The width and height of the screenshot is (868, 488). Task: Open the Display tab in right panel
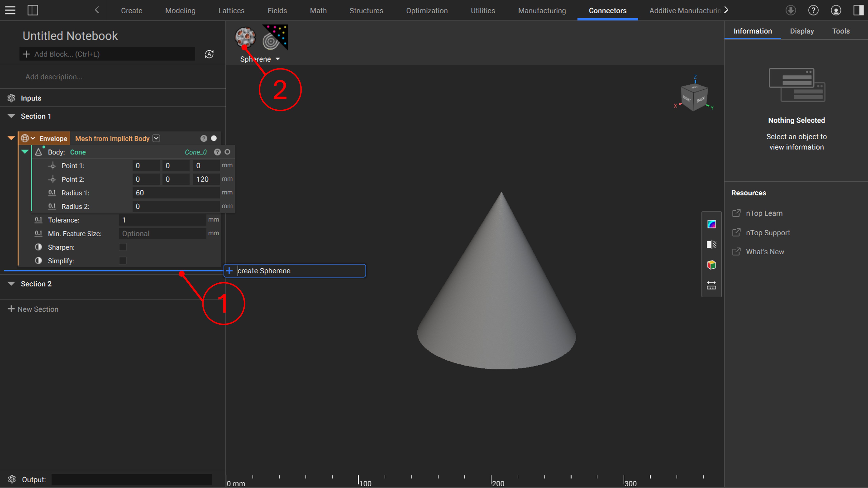(802, 31)
